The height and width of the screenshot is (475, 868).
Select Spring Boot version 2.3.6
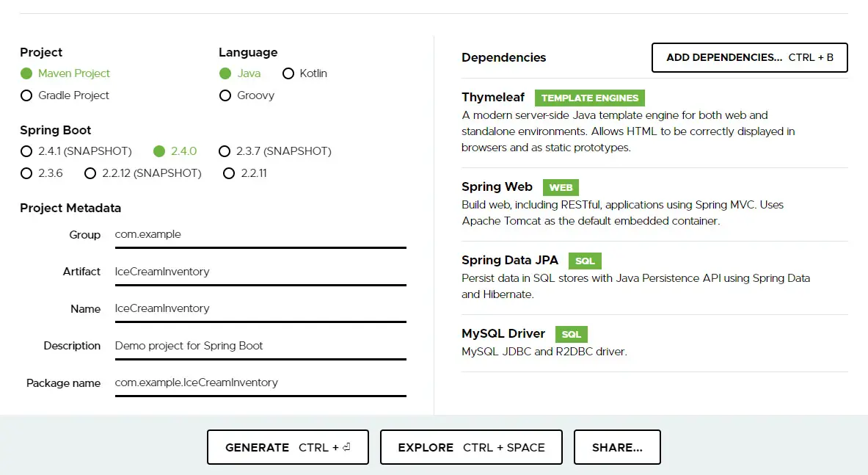coord(26,173)
